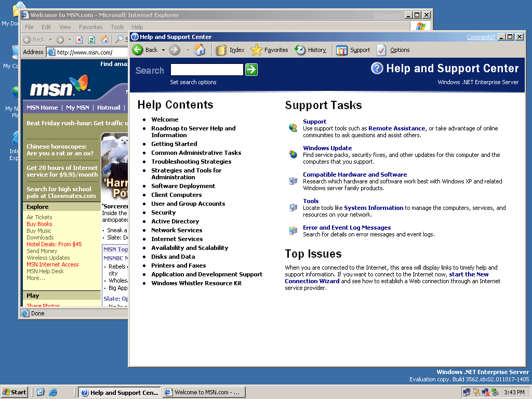Click the Compatible Hardware and Software link
The image size is (532, 399).
pos(355,175)
